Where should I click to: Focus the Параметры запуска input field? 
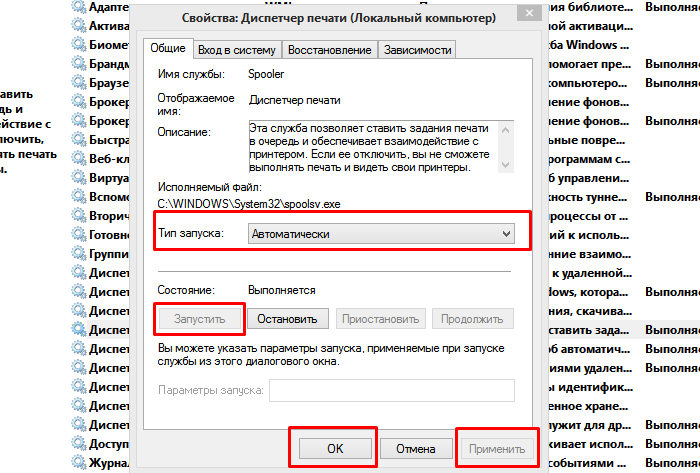pyautogui.click(x=392, y=390)
